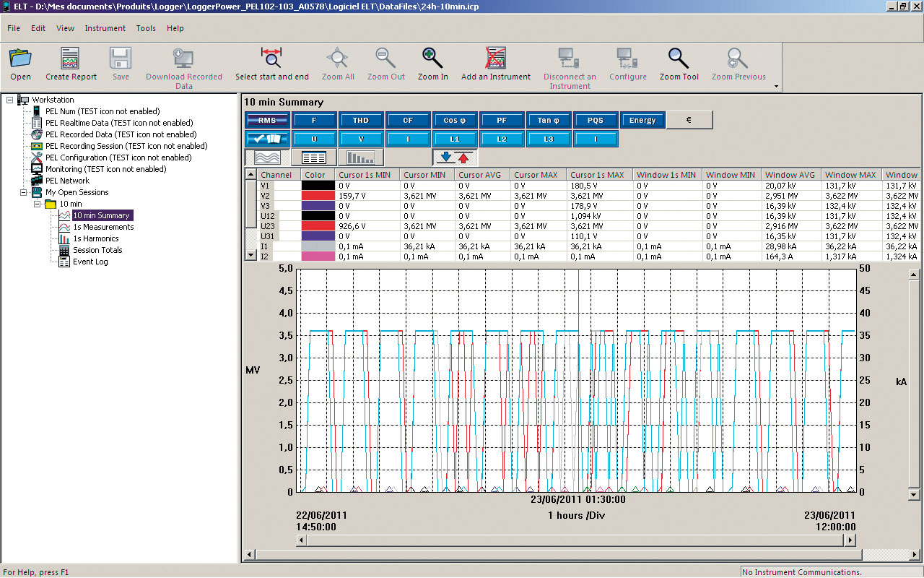This screenshot has height=578, width=924.
Task: Open the Create Report tool
Action: coord(71,59)
